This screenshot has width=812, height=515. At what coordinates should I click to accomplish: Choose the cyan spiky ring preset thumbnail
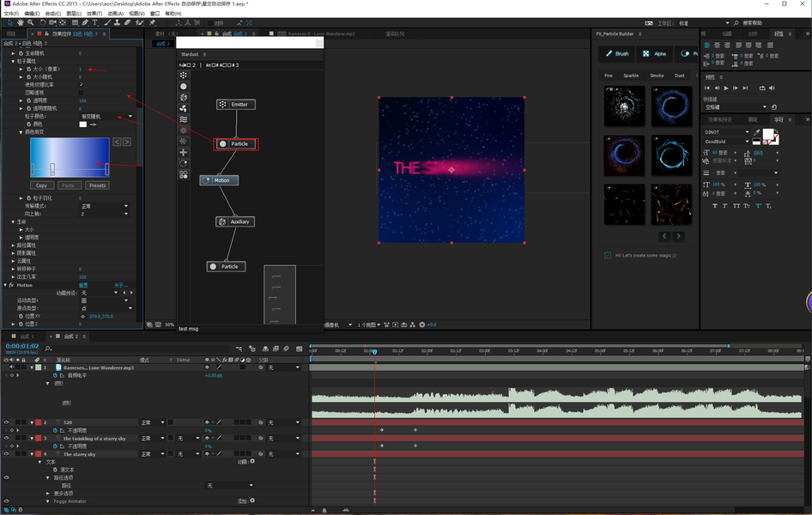671,155
